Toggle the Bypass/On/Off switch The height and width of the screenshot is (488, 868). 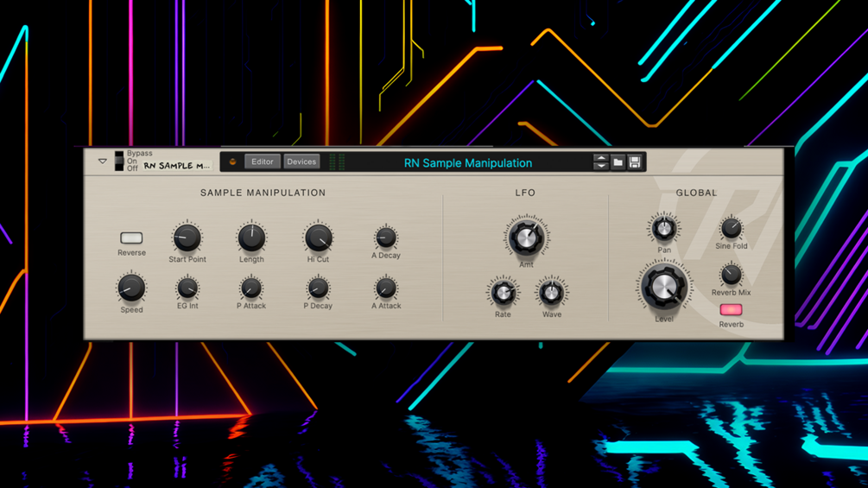point(119,161)
